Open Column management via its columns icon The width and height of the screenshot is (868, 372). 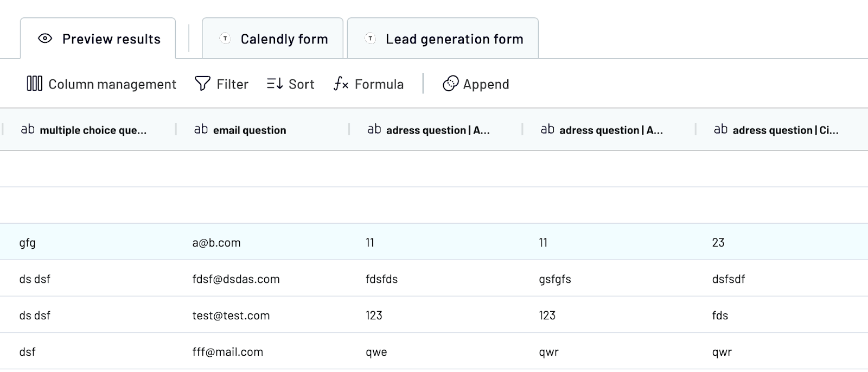pos(34,84)
